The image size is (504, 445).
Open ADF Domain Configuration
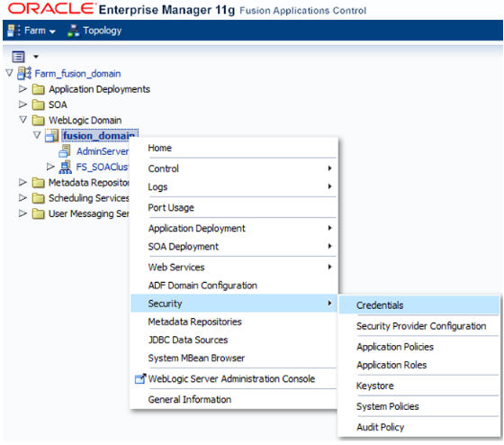pos(234,286)
